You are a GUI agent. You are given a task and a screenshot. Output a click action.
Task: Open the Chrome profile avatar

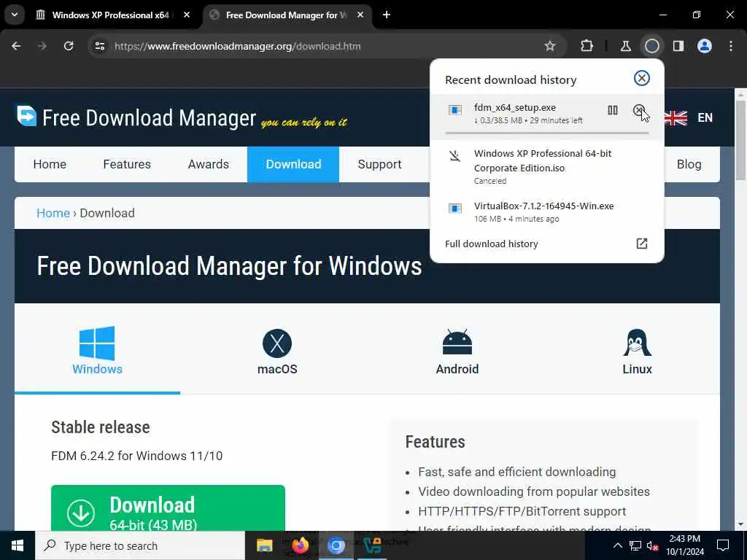tap(705, 46)
